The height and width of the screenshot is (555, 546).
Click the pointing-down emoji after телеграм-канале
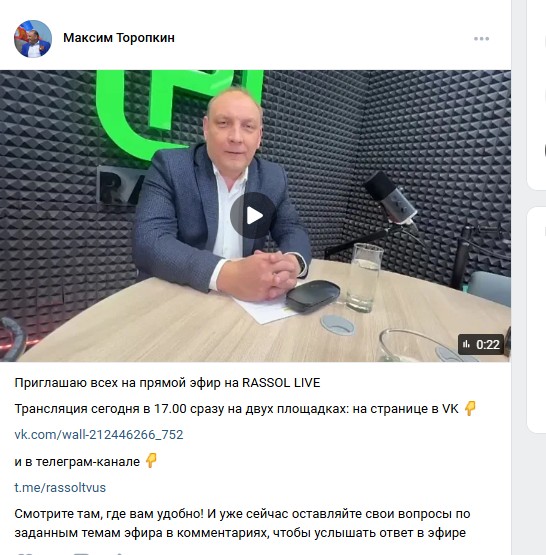coord(151,461)
